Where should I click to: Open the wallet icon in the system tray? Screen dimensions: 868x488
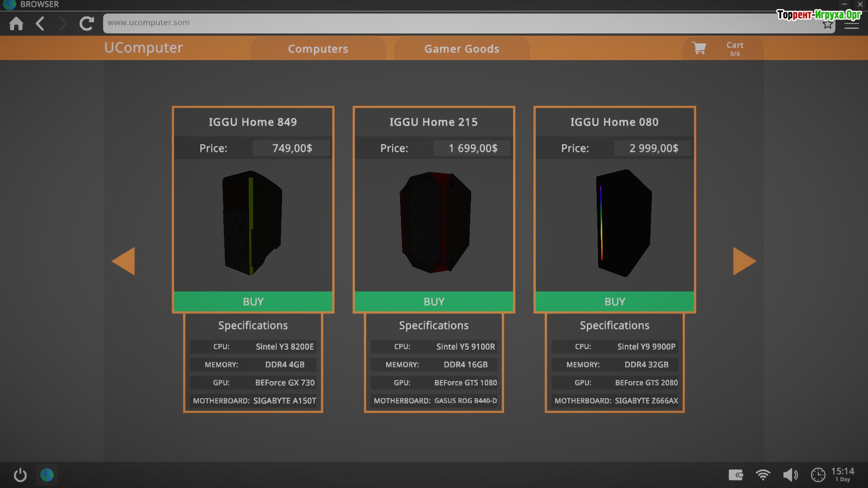[x=736, y=475]
